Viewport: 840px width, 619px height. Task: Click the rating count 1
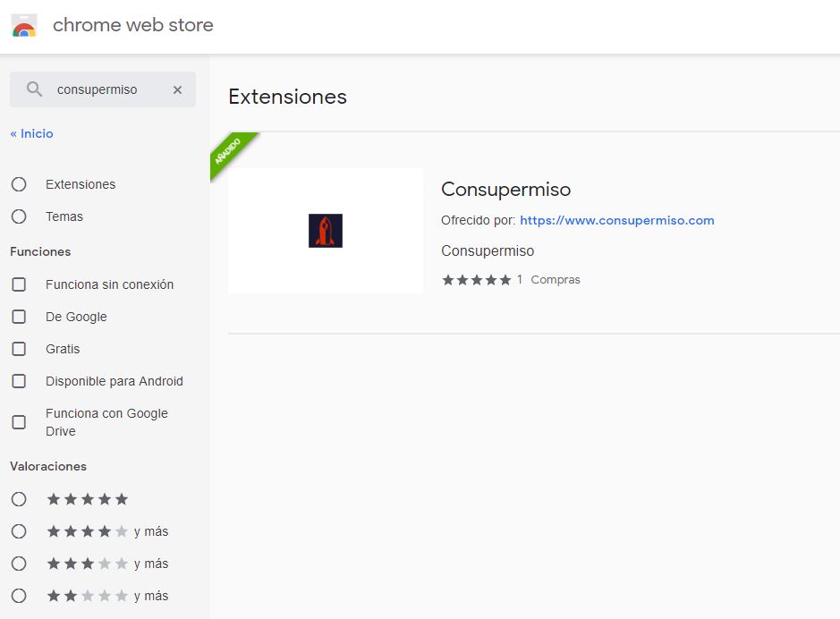tap(519, 279)
